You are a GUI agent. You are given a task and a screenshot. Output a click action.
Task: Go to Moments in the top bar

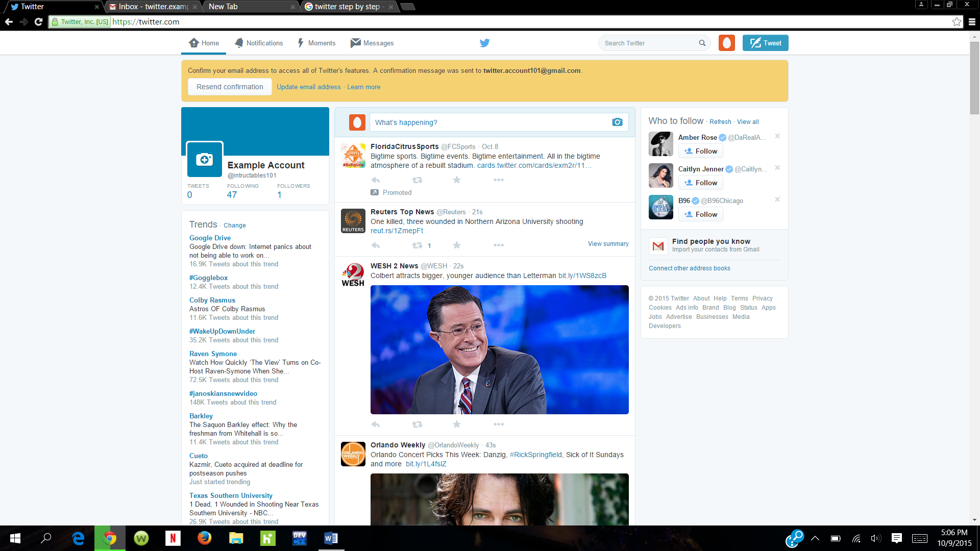point(316,43)
